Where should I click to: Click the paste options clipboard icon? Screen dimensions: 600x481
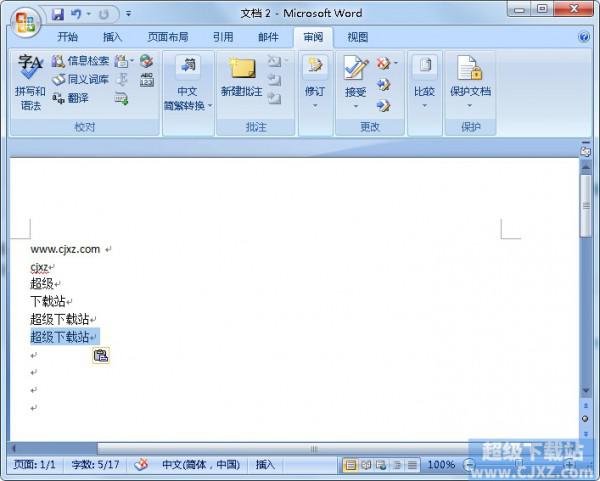pos(101,355)
